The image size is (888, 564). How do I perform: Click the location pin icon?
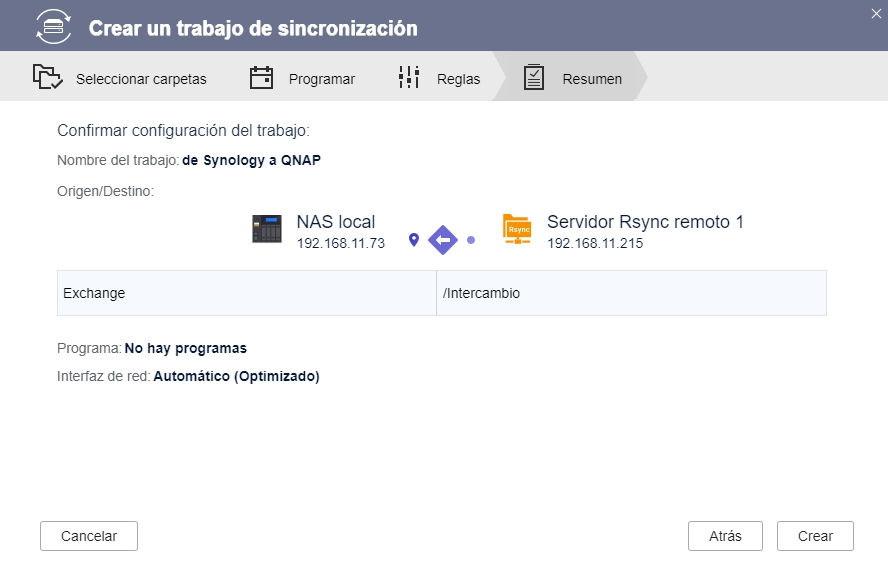pos(414,240)
